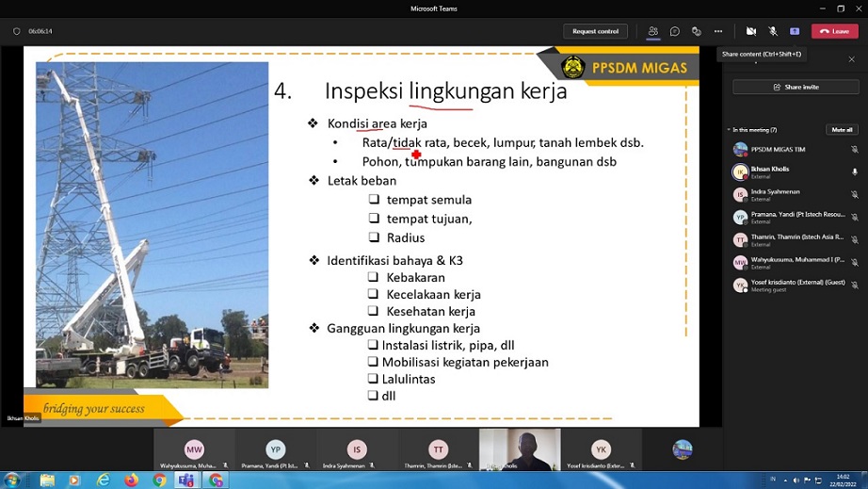The height and width of the screenshot is (489, 868).
Task: Click the muted mic icon for Pramana, Yandi
Action: (x=855, y=218)
